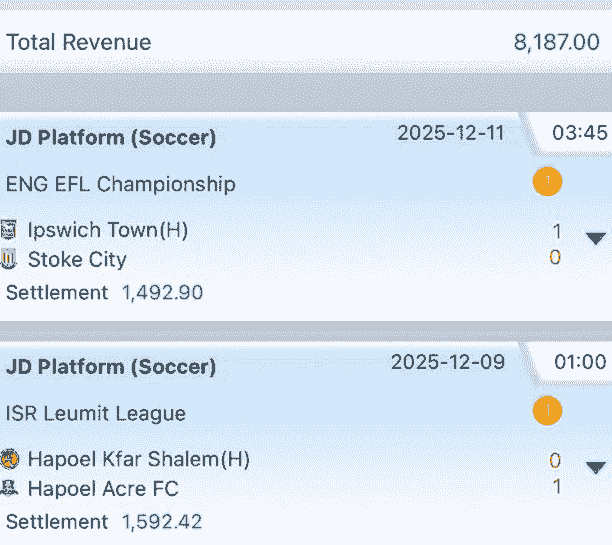The image size is (612, 545).
Task: Expand the Hapoel Kfar Shalem match details
Action: 596,468
